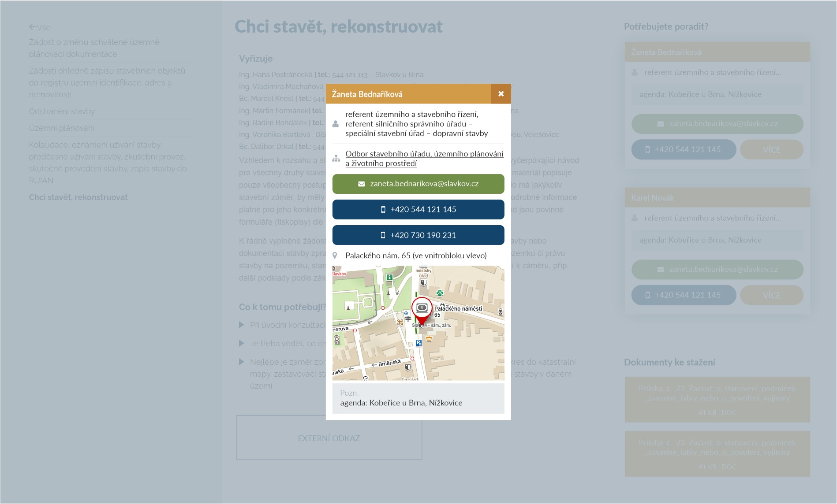
Task: Go back using the Vše arrow link
Action: click(x=40, y=27)
